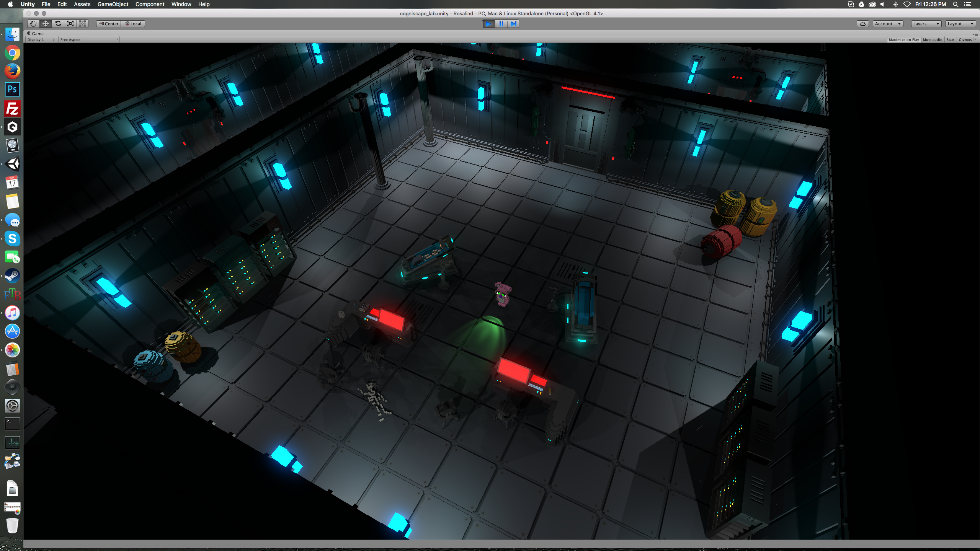Image resolution: width=980 pixels, height=551 pixels.
Task: Open the Component menu
Action: coord(150,4)
